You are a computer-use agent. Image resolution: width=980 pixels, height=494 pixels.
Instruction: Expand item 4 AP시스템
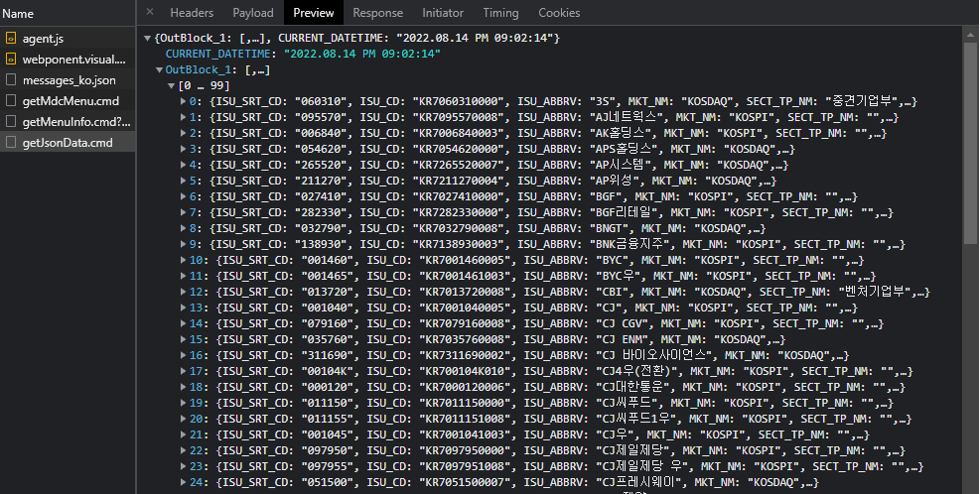[x=183, y=165]
